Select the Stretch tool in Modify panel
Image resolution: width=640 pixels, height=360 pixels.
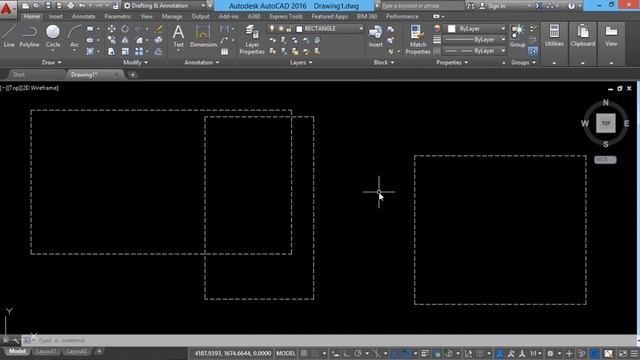point(111,52)
